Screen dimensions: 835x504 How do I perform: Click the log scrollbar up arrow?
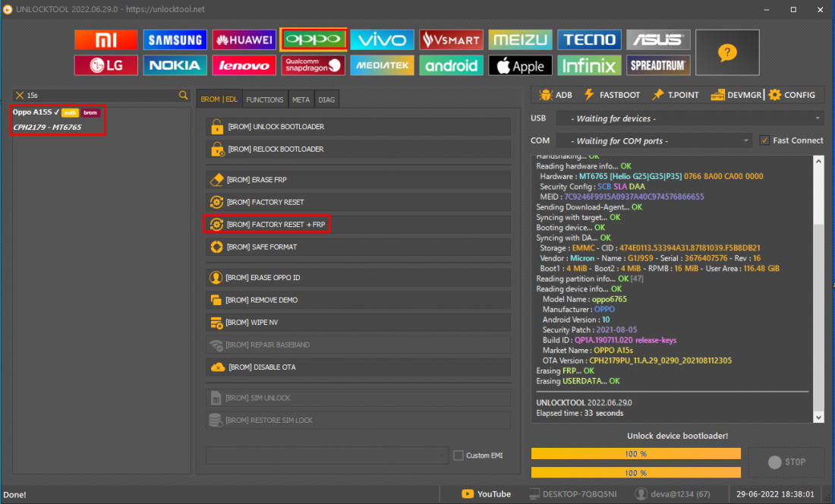(818, 161)
